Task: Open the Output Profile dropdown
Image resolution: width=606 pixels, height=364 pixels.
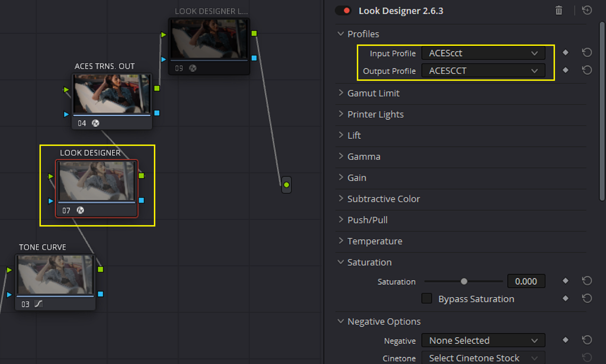Action: pos(483,71)
